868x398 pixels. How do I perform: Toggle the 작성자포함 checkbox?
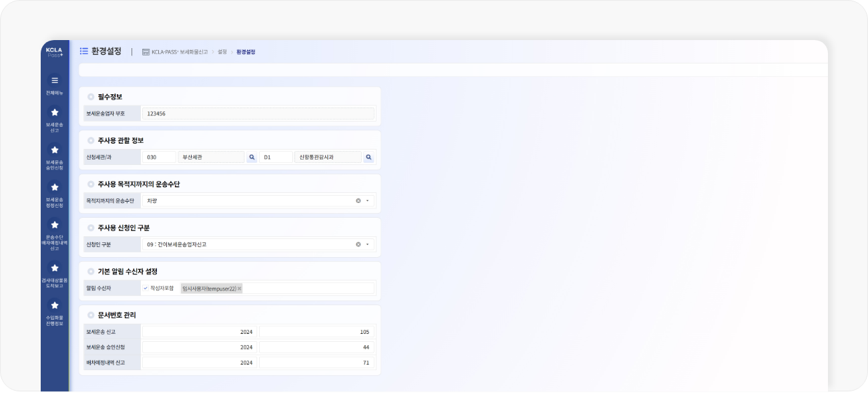(x=146, y=288)
